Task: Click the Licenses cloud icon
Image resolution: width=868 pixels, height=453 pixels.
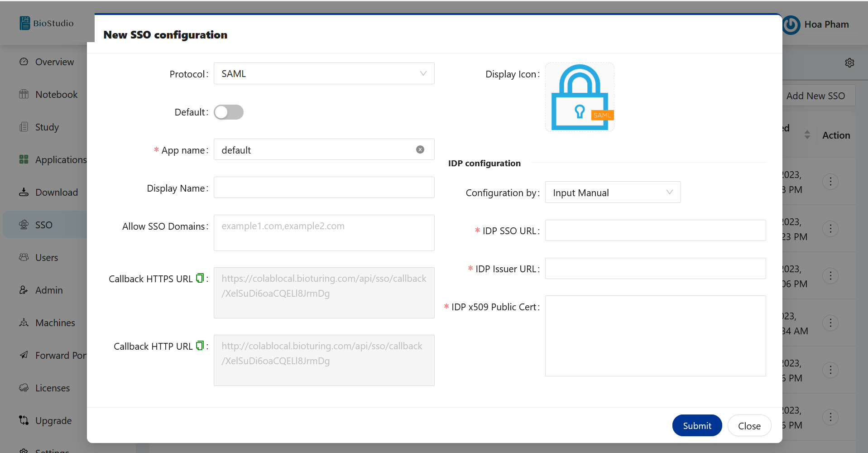Action: 24,388
